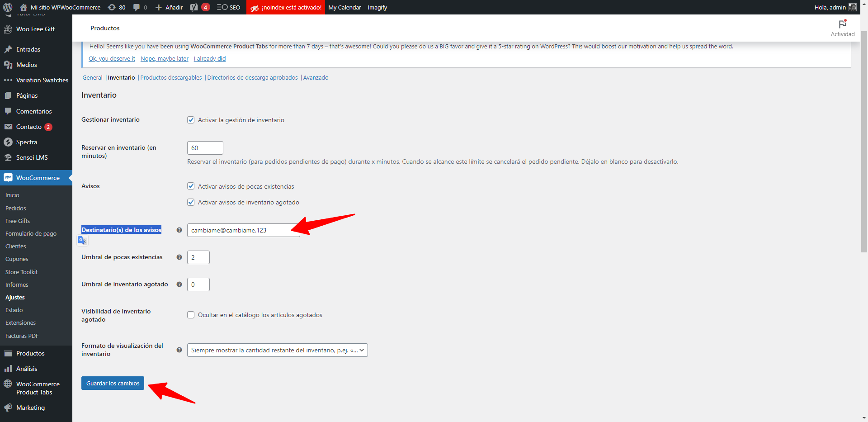Click the Variation Swatches dots icon
The height and width of the screenshot is (422, 868).
coord(8,80)
